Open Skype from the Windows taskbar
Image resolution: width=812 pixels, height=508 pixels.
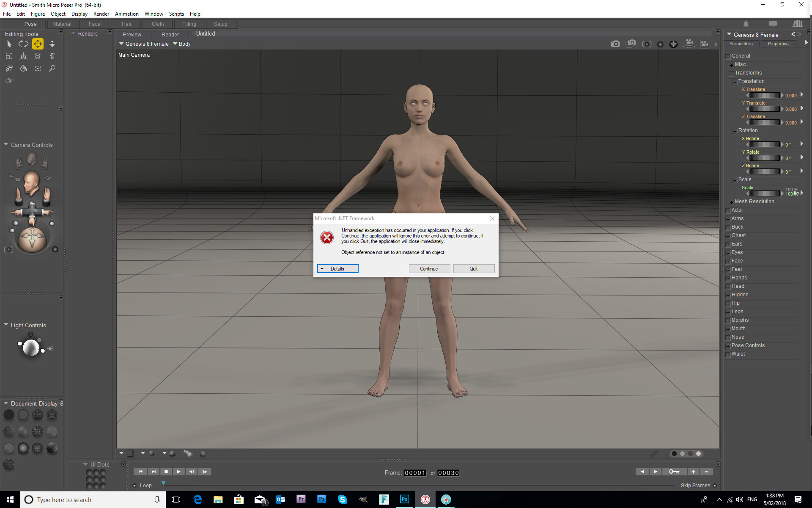tap(342, 500)
